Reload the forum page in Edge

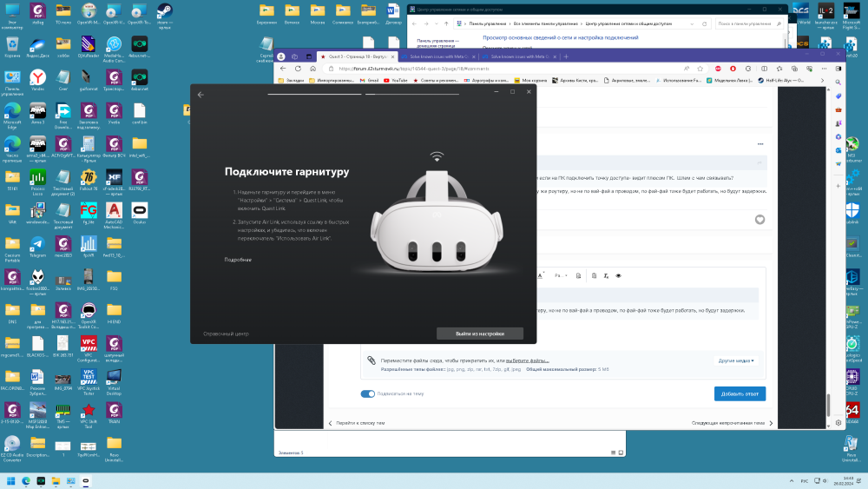click(x=298, y=69)
